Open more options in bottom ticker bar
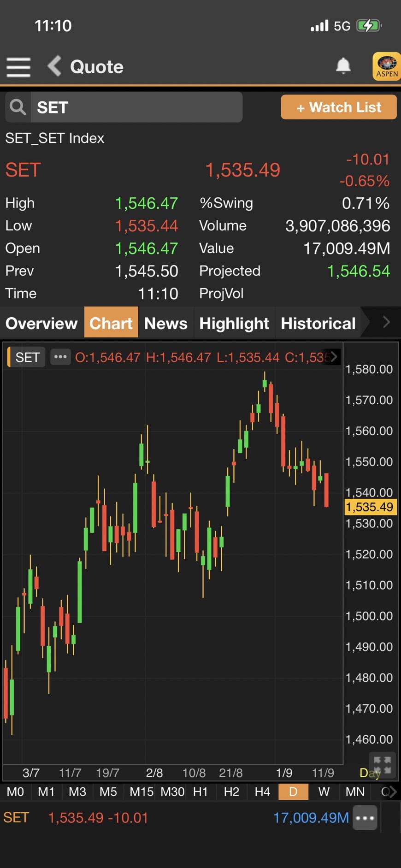This screenshot has width=401, height=868. coord(365,818)
